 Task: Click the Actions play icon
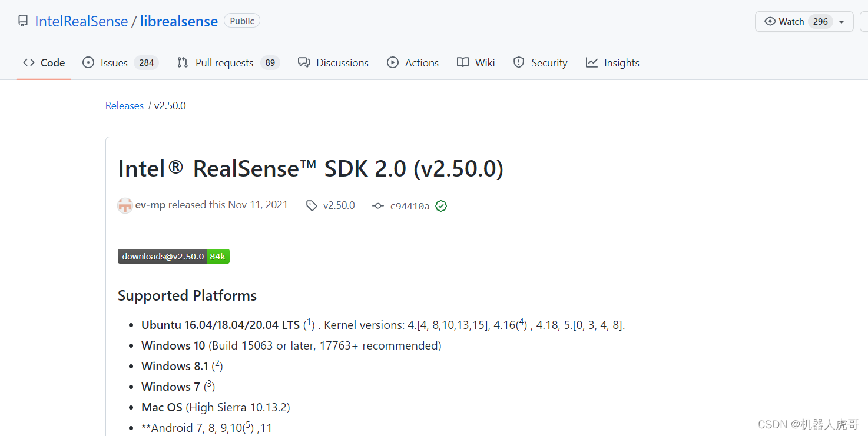point(393,62)
